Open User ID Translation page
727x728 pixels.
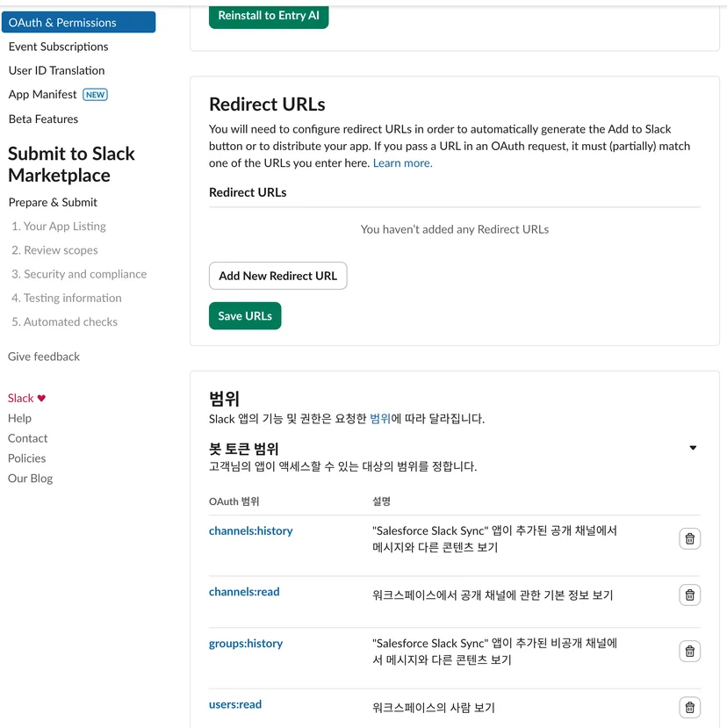click(x=57, y=70)
